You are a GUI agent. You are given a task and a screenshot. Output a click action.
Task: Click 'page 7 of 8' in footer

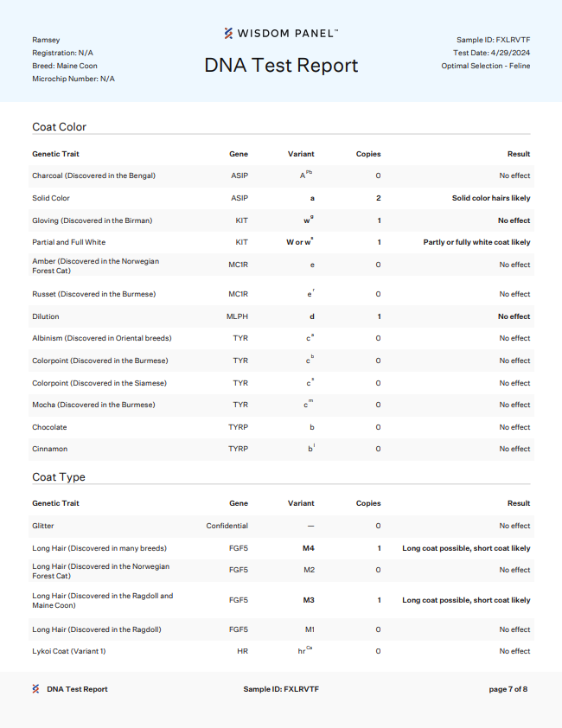[x=508, y=689]
